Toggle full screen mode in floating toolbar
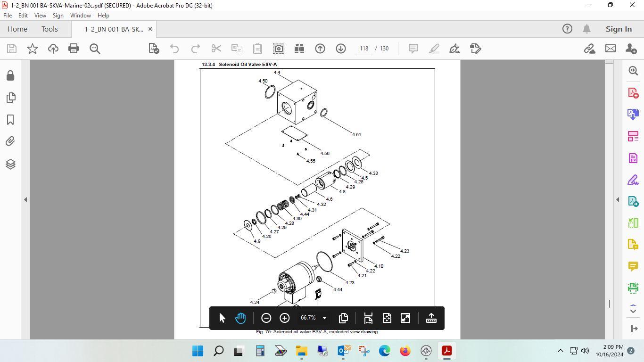Screen dimensions: 644x362 (x=405, y=318)
